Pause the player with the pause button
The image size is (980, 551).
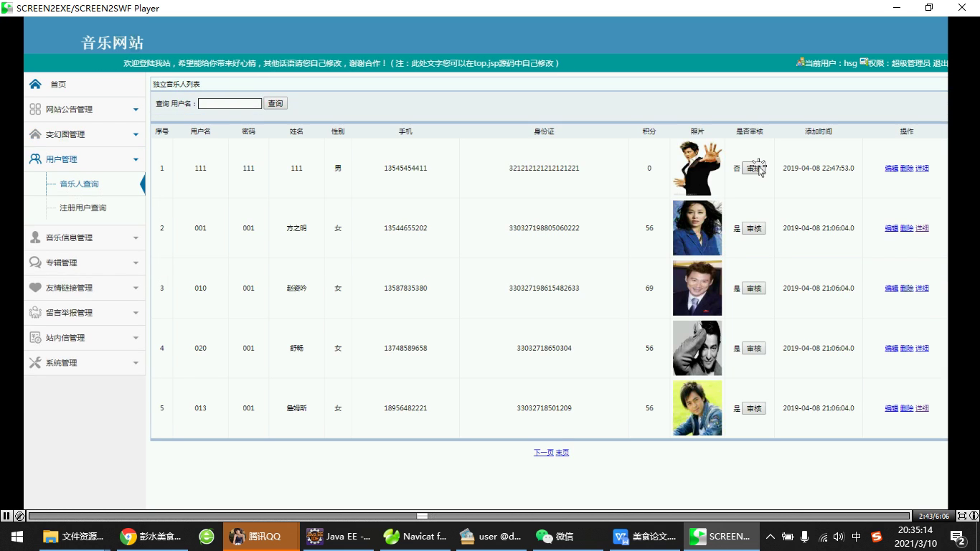tap(6, 516)
